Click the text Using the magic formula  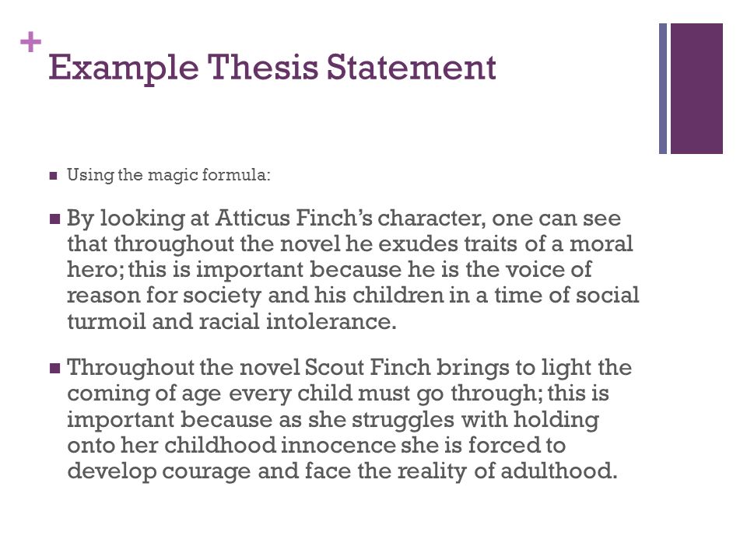(169, 175)
